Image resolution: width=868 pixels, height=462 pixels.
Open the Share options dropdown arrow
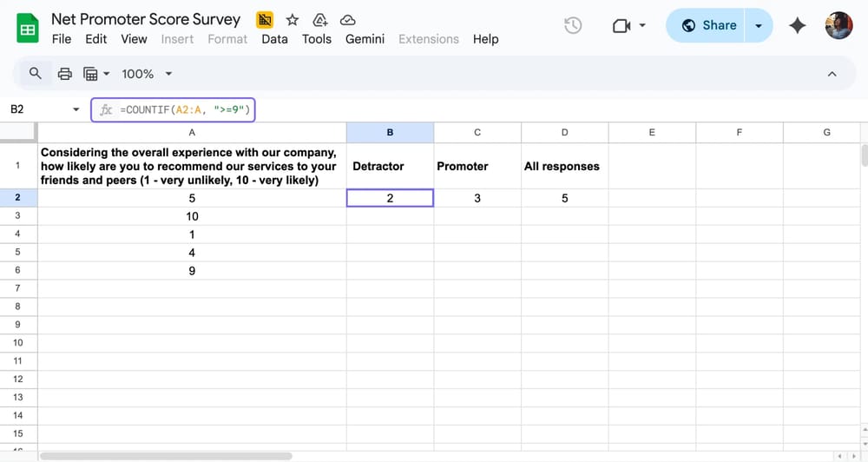(x=759, y=25)
